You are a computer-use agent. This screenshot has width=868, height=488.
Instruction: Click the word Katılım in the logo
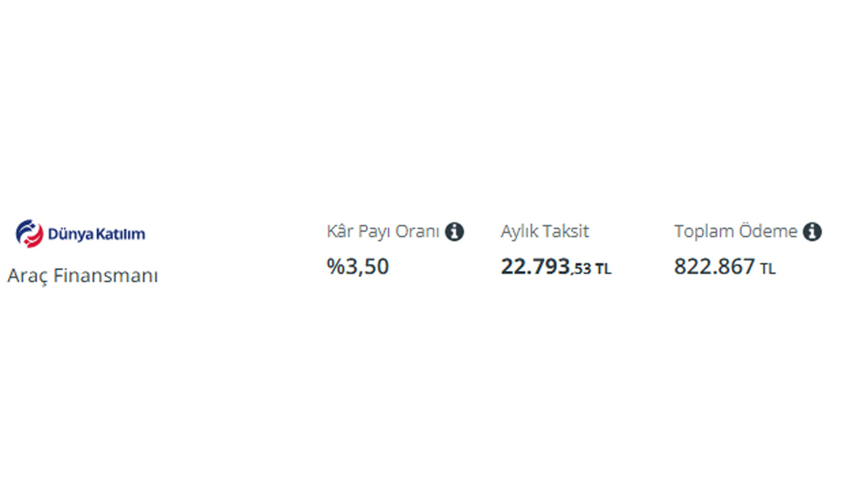(121, 235)
